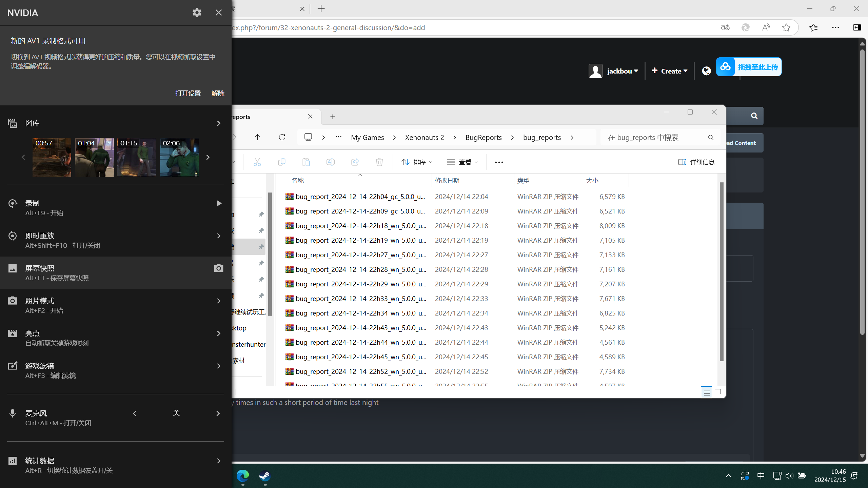
Task: Open Edge favorites list icon
Action: pyautogui.click(x=813, y=27)
